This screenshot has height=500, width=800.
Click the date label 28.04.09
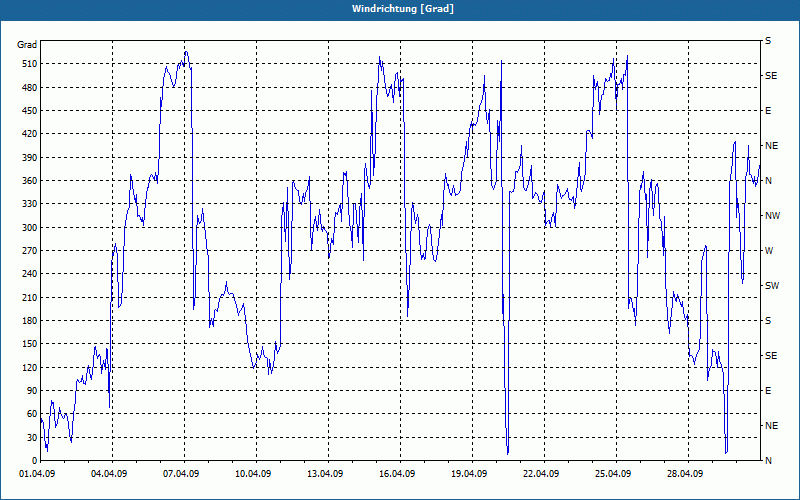(684, 474)
